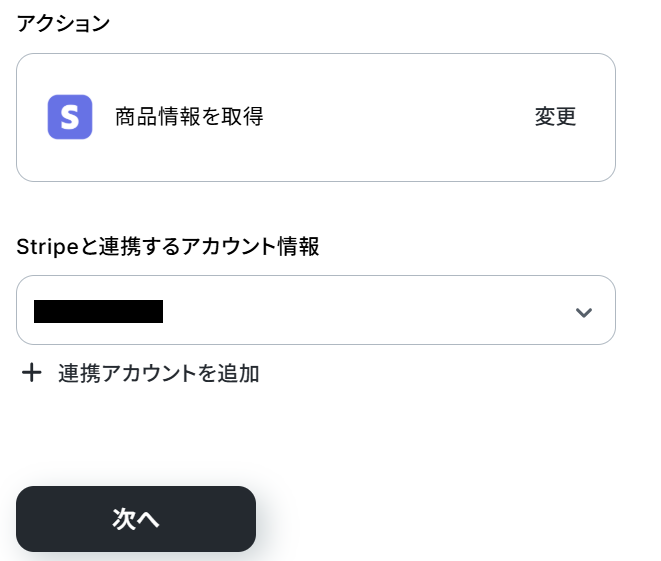Change the 商品情報を取得 action via 変更
This screenshot has height=561, width=661.
pos(555,117)
